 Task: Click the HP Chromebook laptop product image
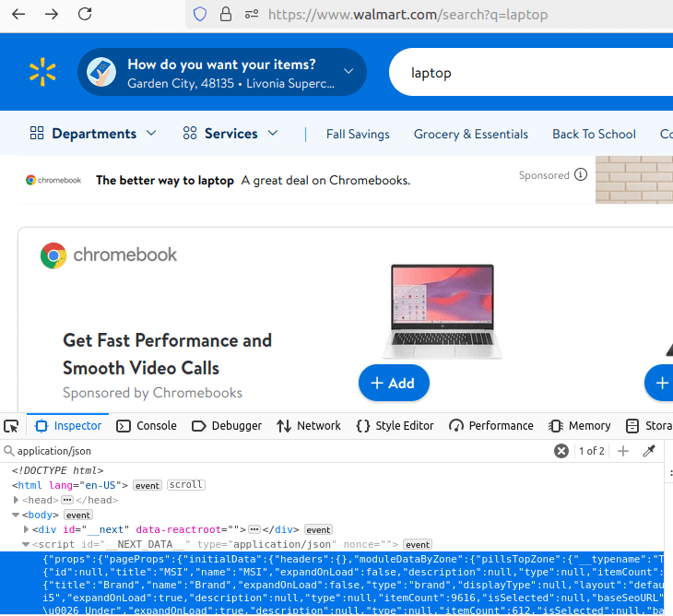(x=443, y=312)
